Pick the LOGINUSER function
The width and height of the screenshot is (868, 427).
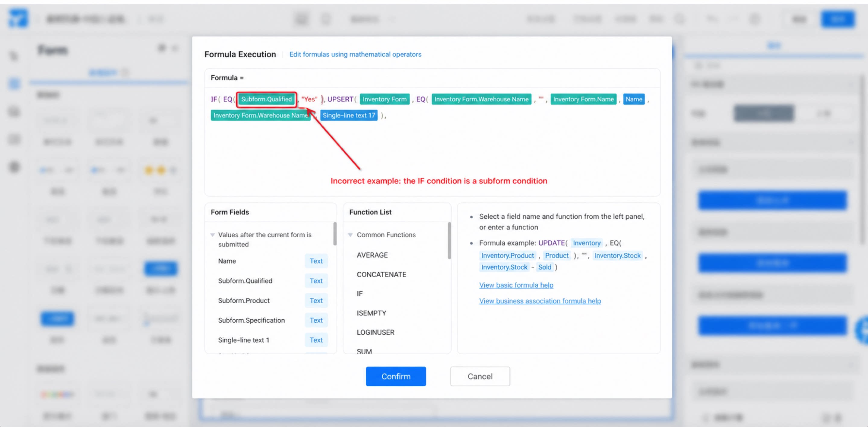click(375, 332)
